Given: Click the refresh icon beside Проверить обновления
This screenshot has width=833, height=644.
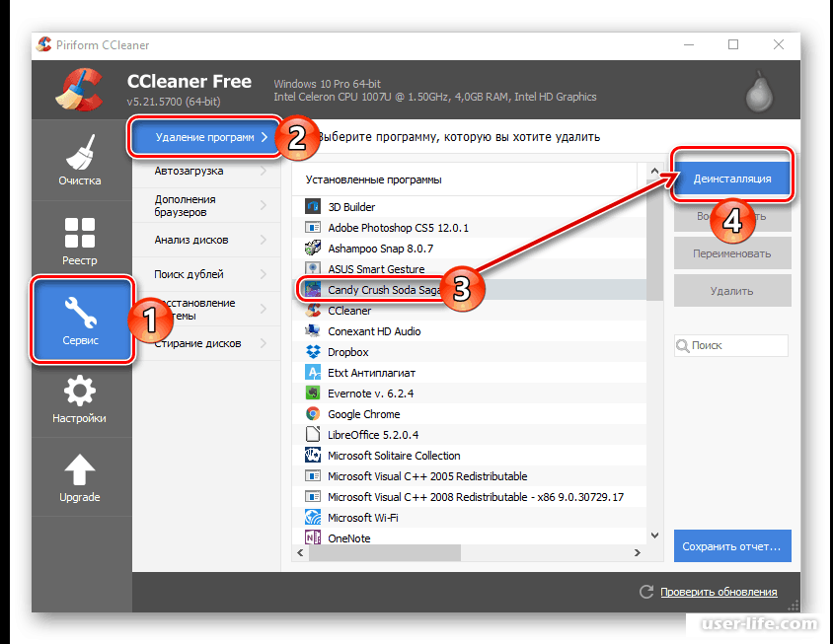Looking at the screenshot, I should click(x=646, y=592).
